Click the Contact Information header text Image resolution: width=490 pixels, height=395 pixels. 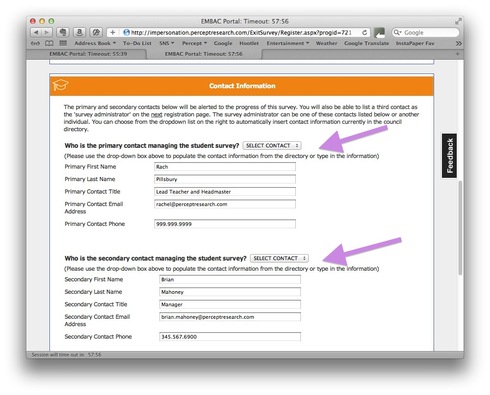pyautogui.click(x=242, y=86)
